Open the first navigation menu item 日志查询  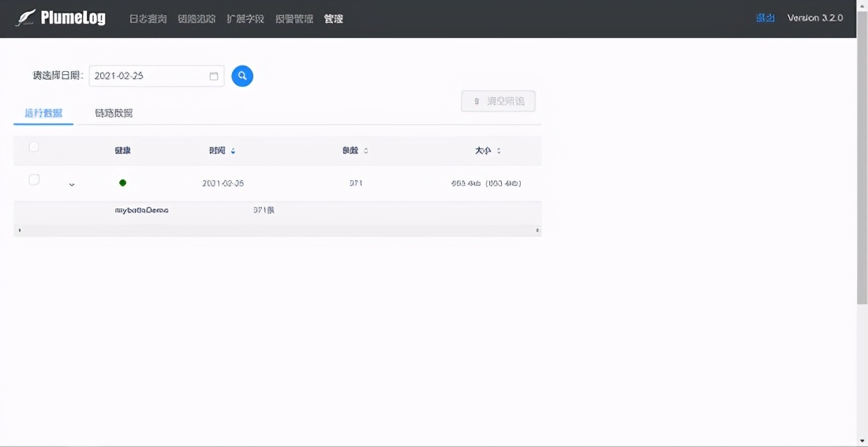click(x=148, y=19)
